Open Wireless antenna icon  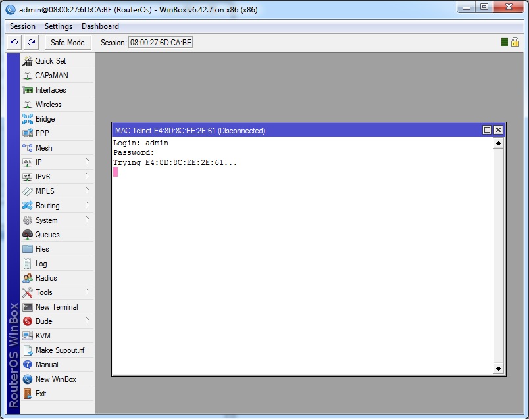[x=28, y=105]
